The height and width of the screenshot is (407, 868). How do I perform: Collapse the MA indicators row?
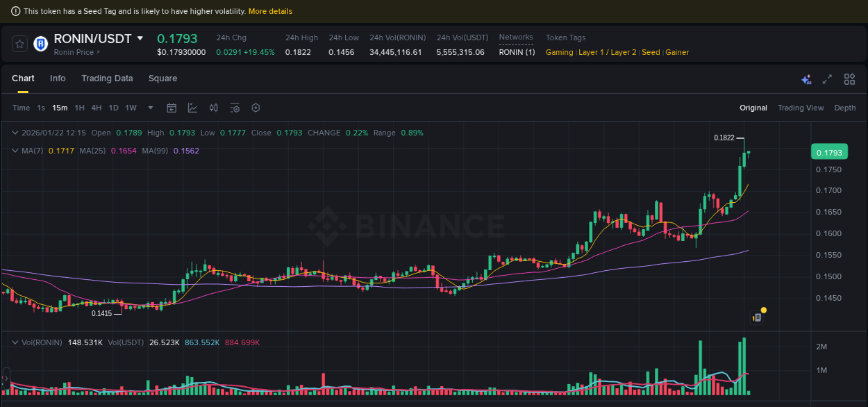(x=15, y=151)
